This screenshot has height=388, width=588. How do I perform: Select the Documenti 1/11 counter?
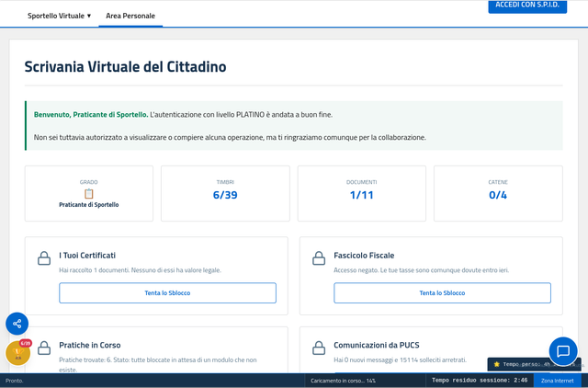(361, 195)
